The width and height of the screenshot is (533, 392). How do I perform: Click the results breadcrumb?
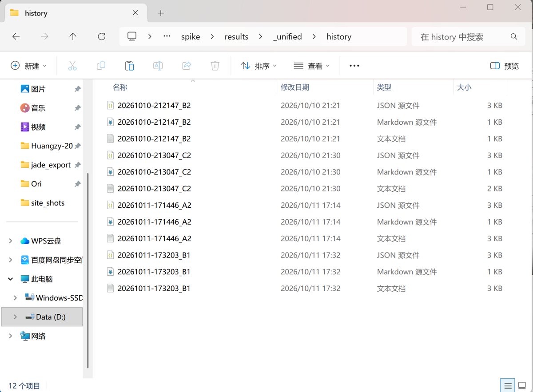coord(236,37)
